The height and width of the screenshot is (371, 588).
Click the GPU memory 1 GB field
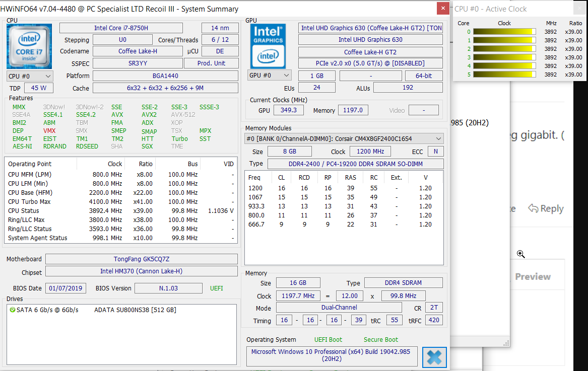[317, 76]
